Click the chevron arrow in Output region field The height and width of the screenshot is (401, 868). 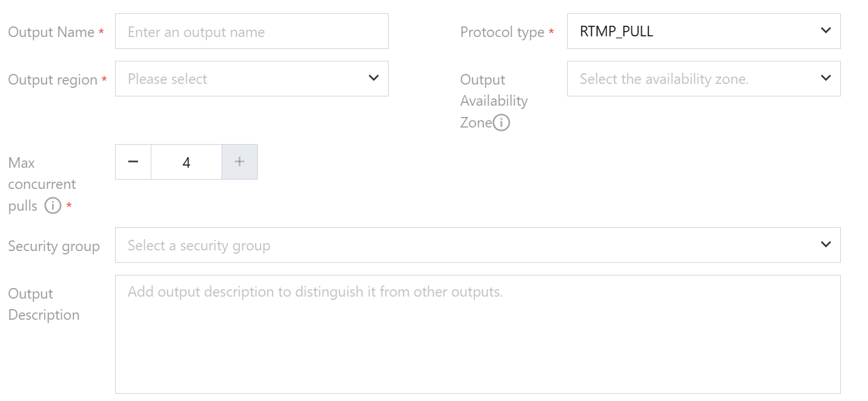[374, 78]
